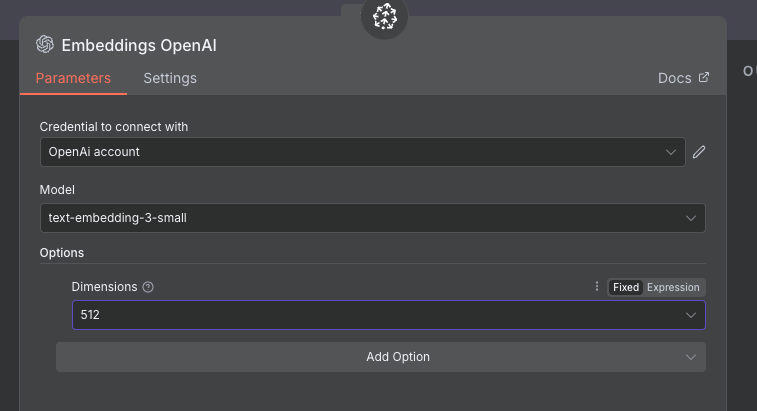Image resolution: width=757 pixels, height=411 pixels.
Task: Open the Model text-embedding-3-small dropdown
Action: (x=371, y=218)
